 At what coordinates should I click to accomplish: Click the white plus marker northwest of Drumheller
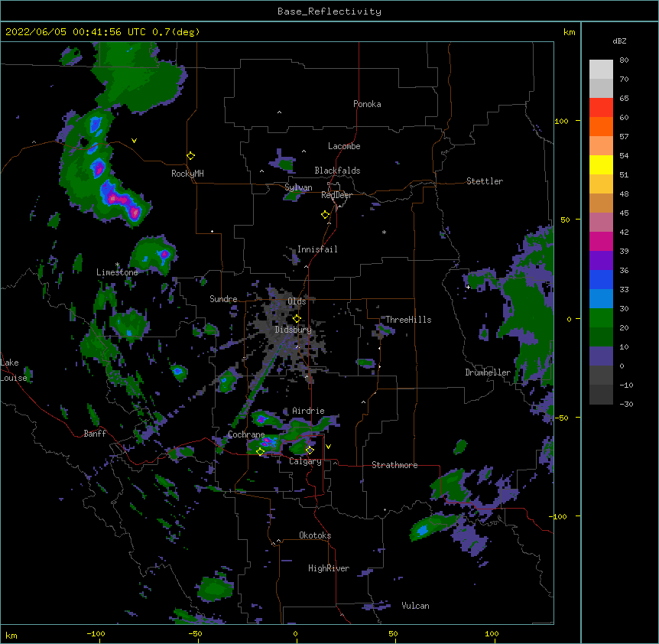tap(468, 287)
